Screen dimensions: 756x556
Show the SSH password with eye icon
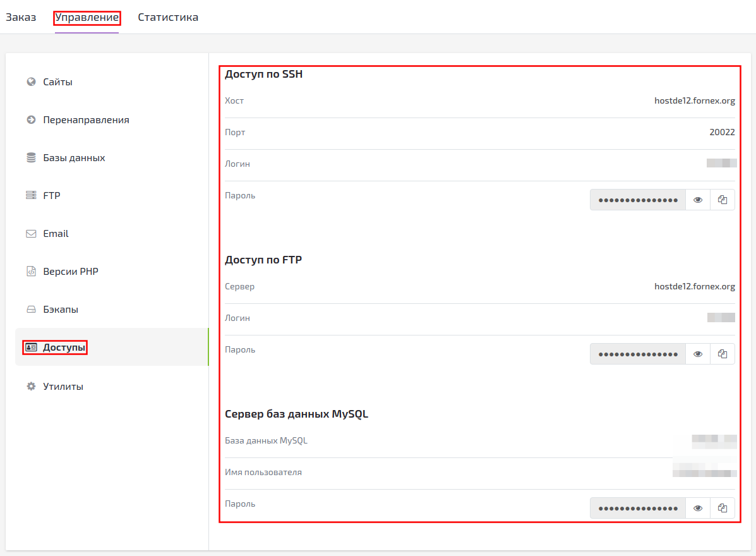(x=698, y=200)
